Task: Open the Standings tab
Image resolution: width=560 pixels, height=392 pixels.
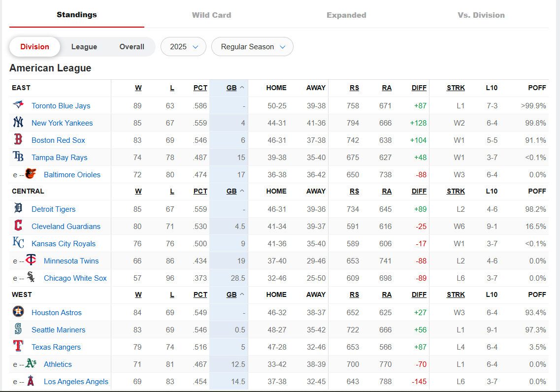Action: tap(77, 15)
